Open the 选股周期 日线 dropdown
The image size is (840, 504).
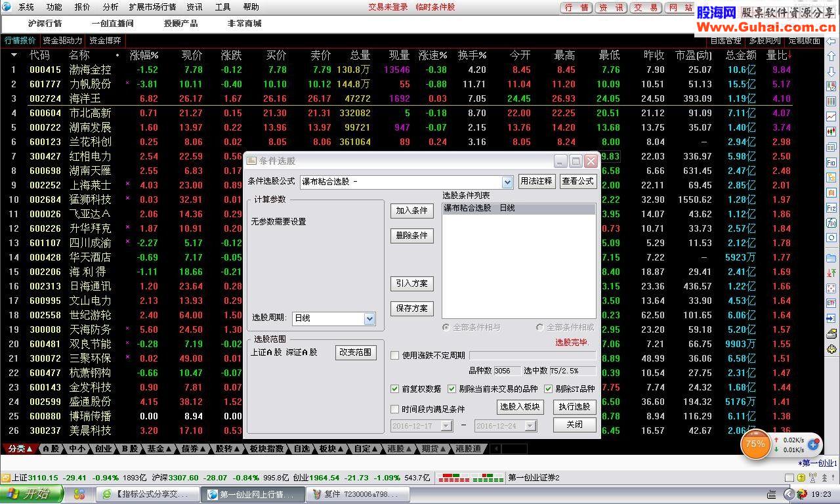pos(369,318)
